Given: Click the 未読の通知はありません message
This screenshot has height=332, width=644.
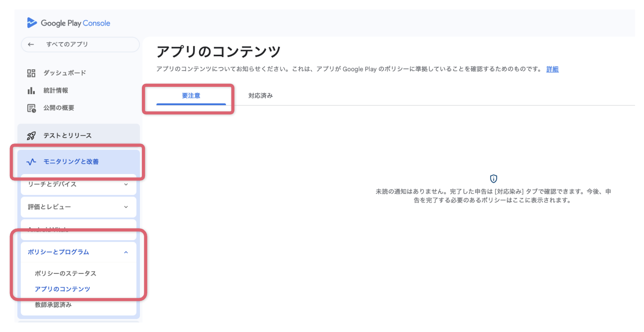Looking at the screenshot, I should pos(493,196).
